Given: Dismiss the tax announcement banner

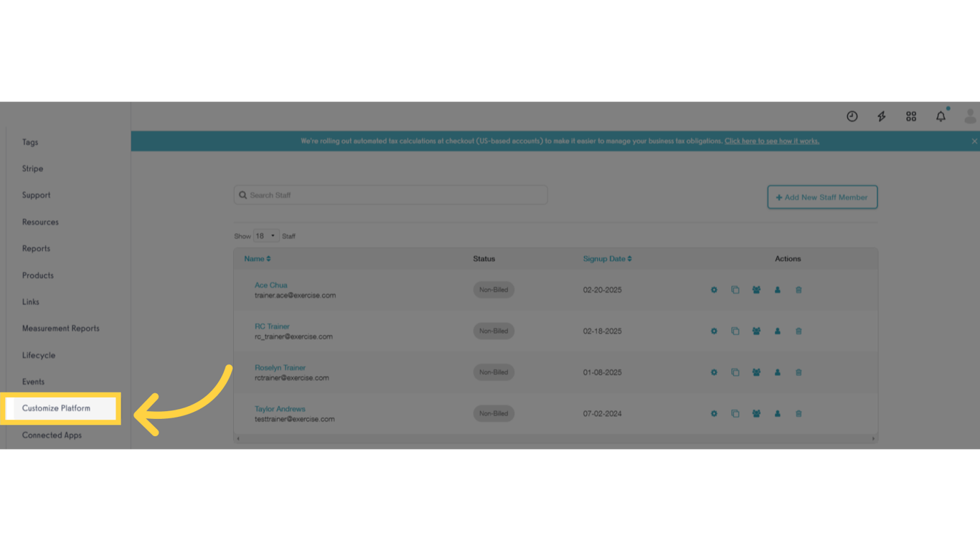Looking at the screenshot, I should click(x=974, y=141).
